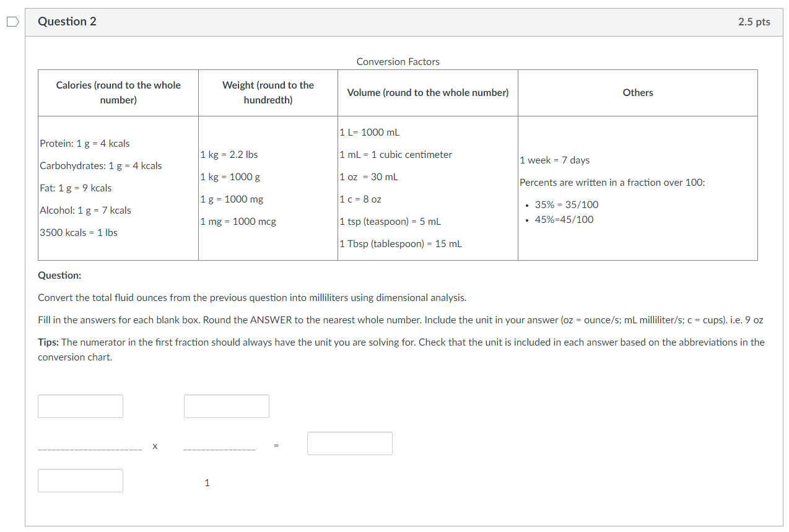Screen dimensions: 789x532
Task: Click 'Volume (round to the whole number)' header
Action: pos(428,93)
